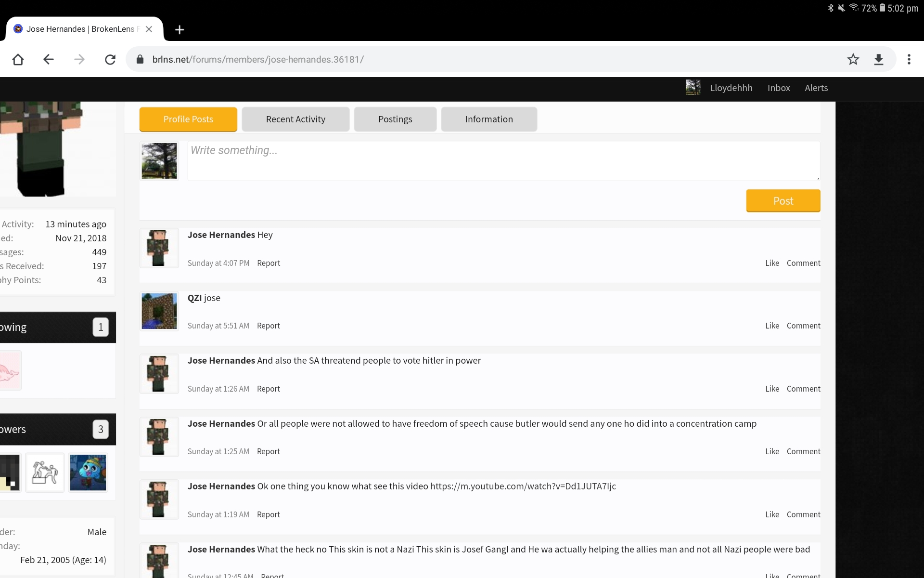Open Alerts in the header

(x=816, y=88)
